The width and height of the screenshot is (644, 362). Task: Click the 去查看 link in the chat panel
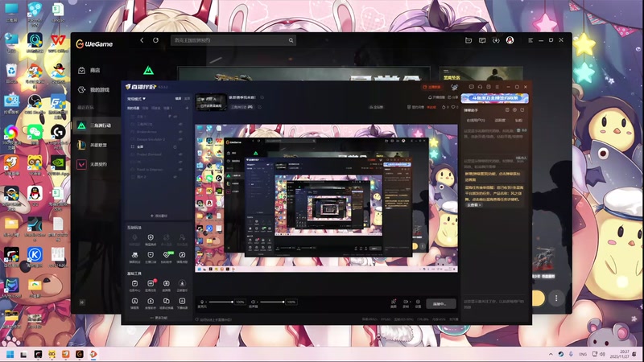tap(473, 205)
